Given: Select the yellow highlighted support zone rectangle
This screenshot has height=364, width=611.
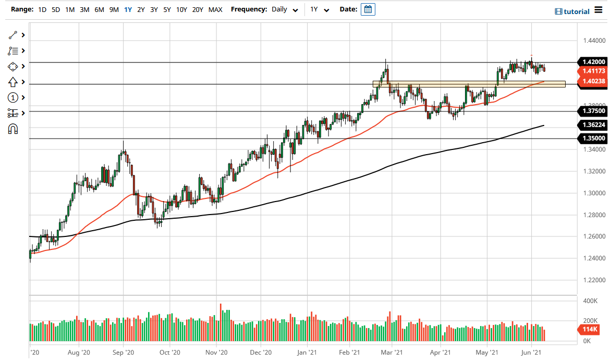Looking at the screenshot, I should pyautogui.click(x=469, y=84).
